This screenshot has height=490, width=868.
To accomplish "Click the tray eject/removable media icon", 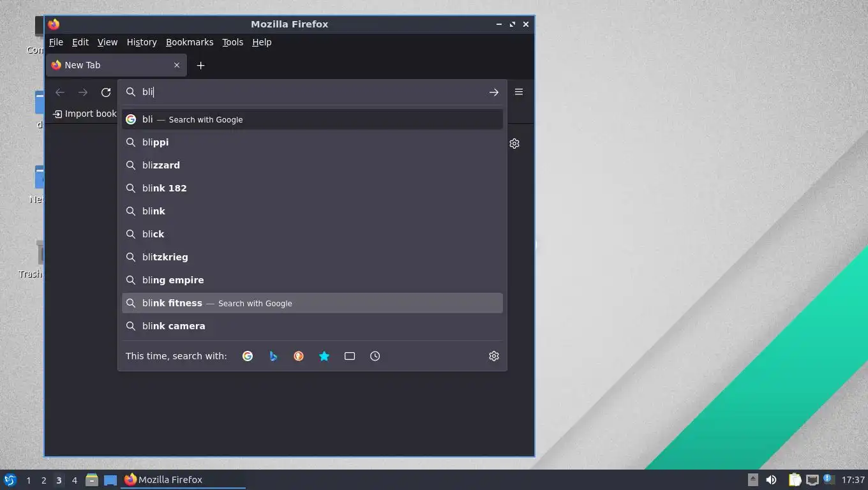I will [753, 480].
